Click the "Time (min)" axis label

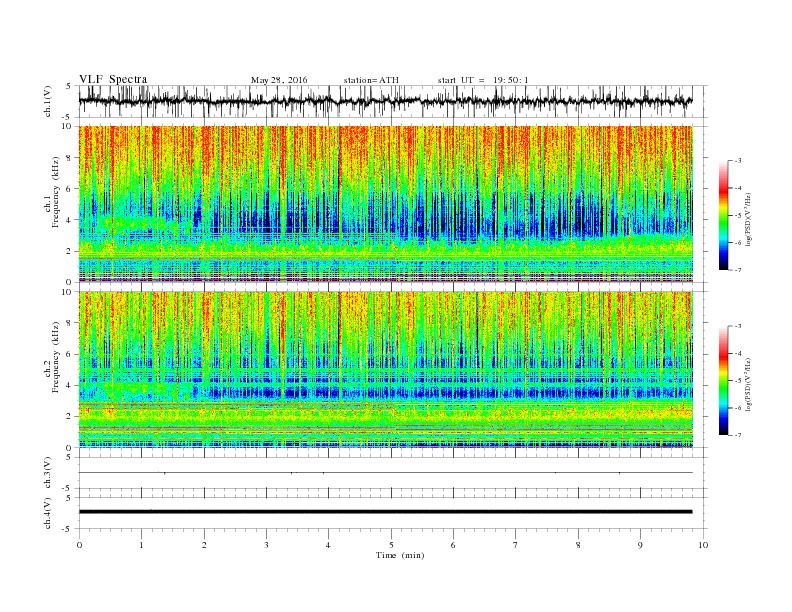tap(400, 555)
